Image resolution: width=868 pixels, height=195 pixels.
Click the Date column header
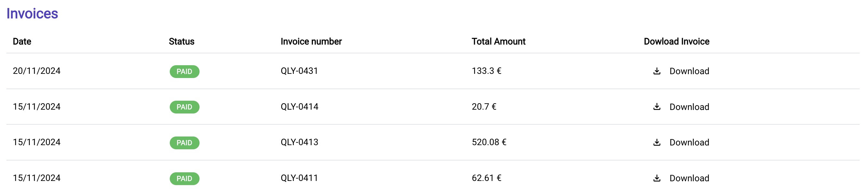22,41
